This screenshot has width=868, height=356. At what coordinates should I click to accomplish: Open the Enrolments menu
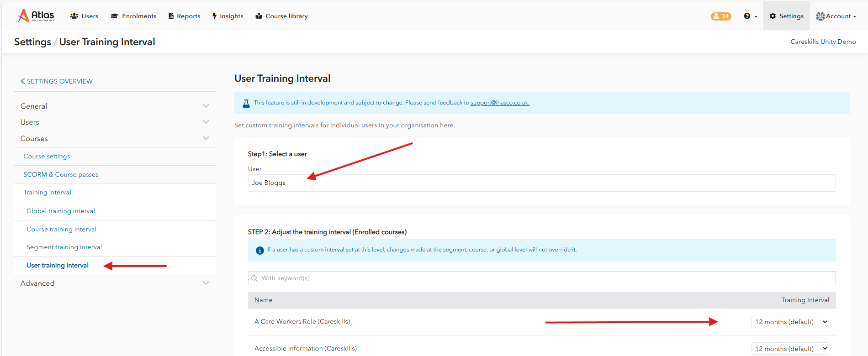133,16
